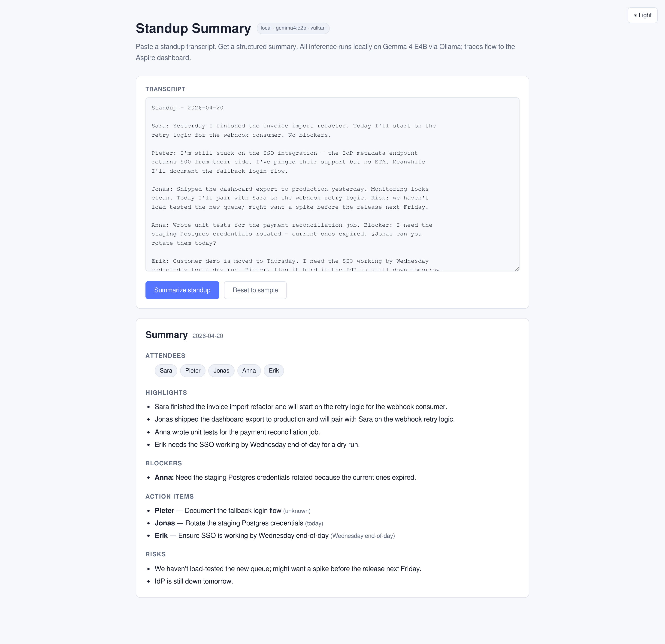Screen dimensions: 665x644
Task: Click the Standup Summary page title
Action: 193,28
